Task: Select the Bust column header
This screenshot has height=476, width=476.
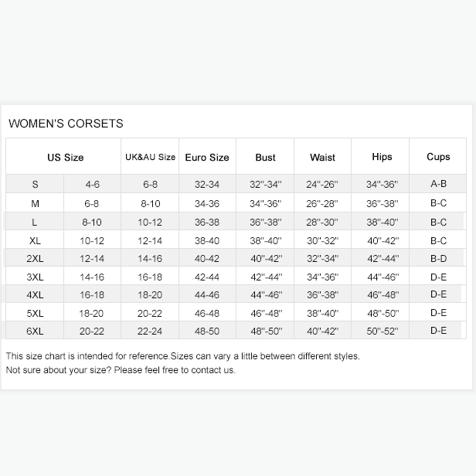Action: [x=265, y=158]
